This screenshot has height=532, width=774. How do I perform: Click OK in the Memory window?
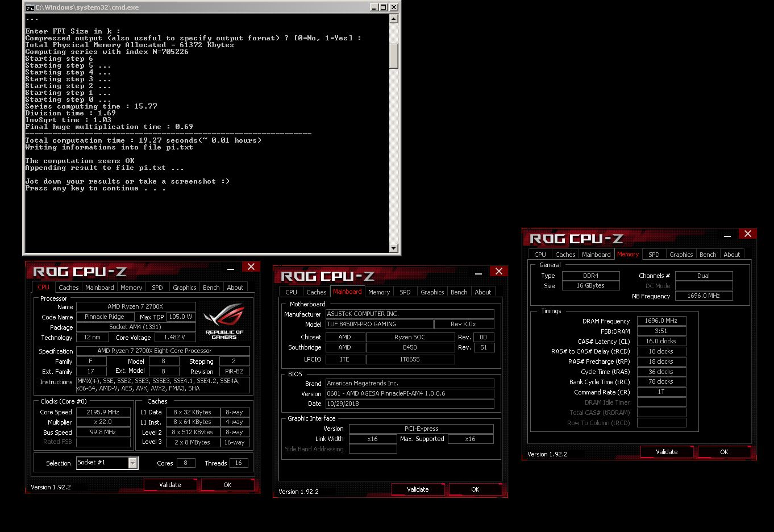(724, 452)
